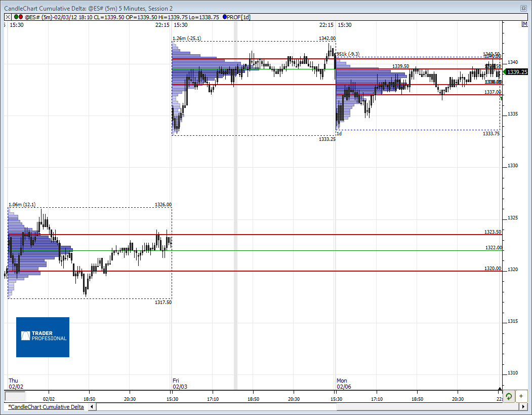Click the Trader Profesional logo
Screen dimensions: 532x415
pos(43,337)
